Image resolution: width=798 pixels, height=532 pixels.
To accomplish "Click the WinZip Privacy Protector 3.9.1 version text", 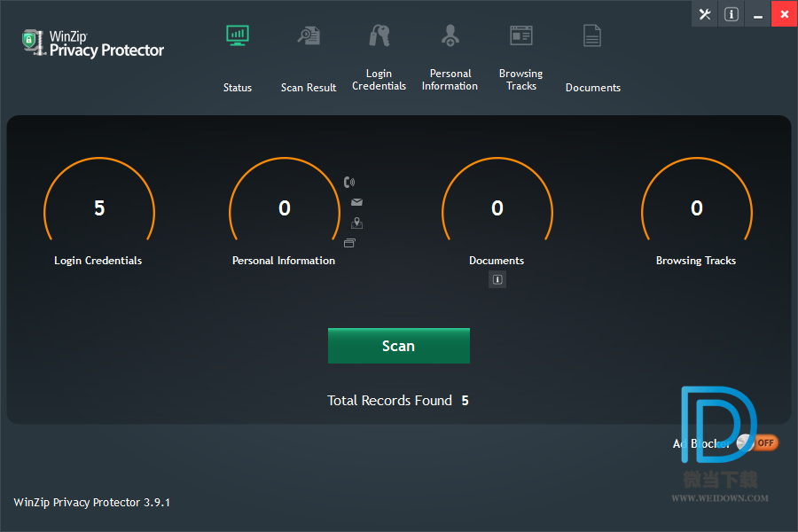I will pyautogui.click(x=92, y=503).
